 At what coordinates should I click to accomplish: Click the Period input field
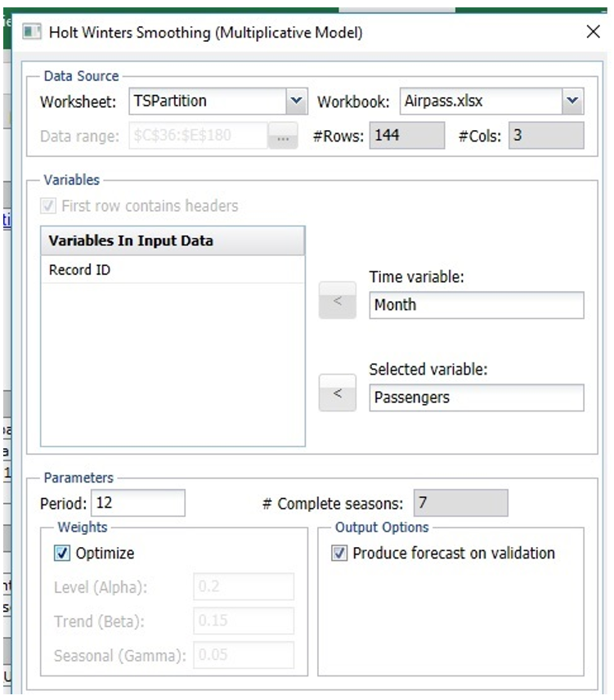(138, 503)
